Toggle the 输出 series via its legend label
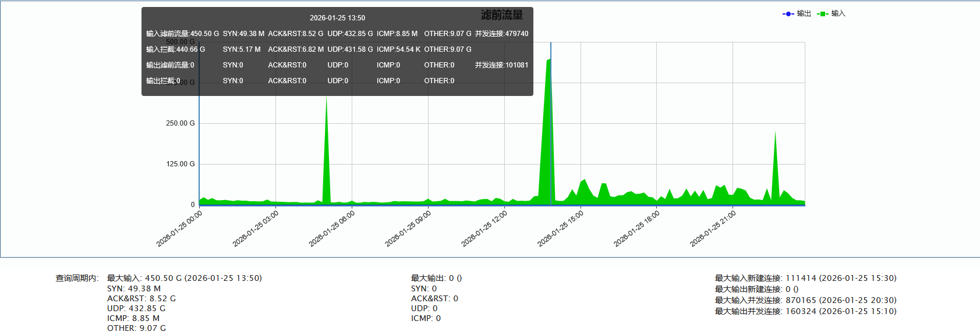 click(804, 13)
